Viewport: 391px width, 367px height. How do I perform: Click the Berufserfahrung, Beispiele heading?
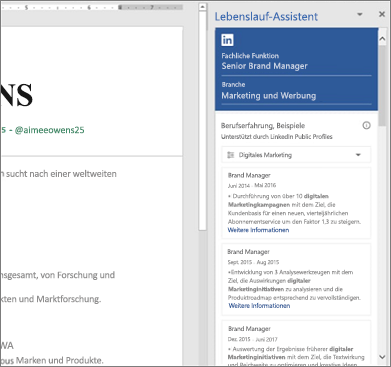pyautogui.click(x=263, y=126)
